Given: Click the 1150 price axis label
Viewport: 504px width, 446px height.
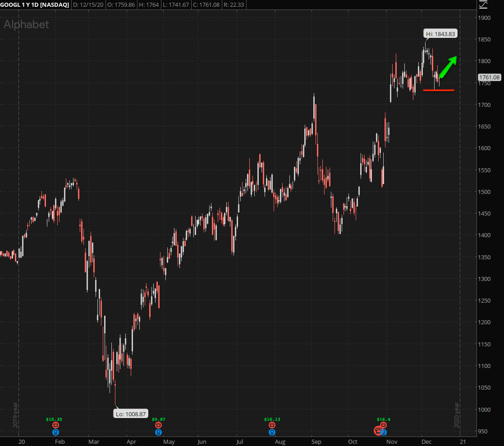Looking at the screenshot, I should point(484,344).
